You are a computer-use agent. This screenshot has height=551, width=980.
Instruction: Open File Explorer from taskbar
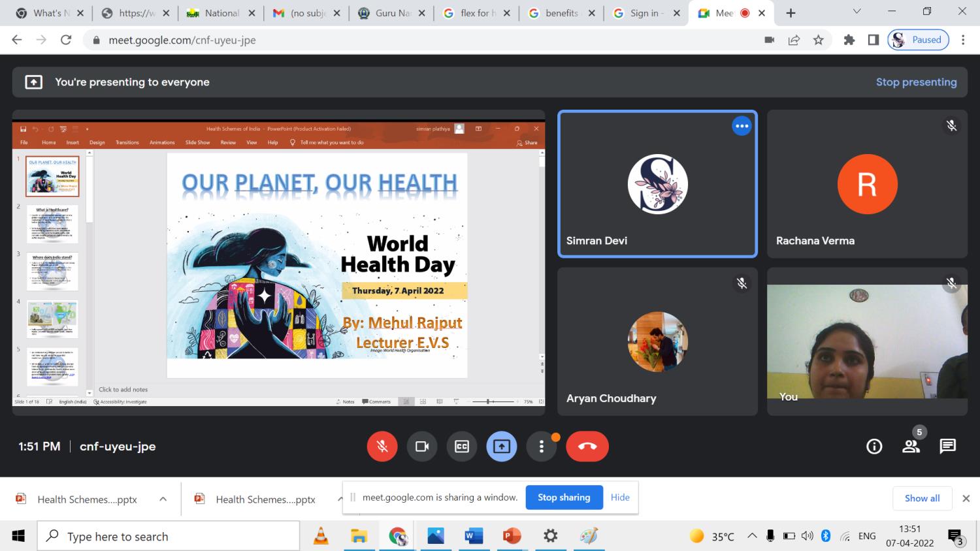tap(359, 536)
